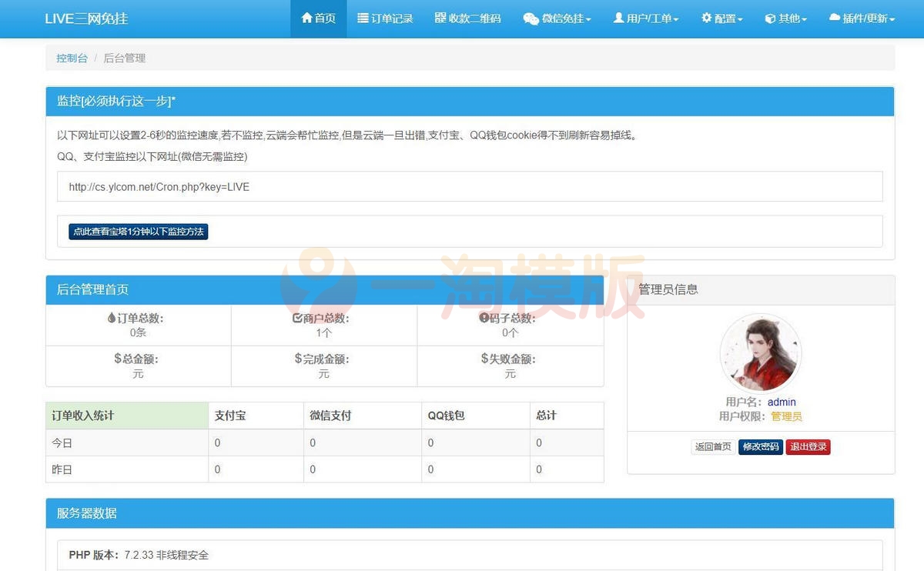Click the checklist icon above 商户总数

click(296, 316)
